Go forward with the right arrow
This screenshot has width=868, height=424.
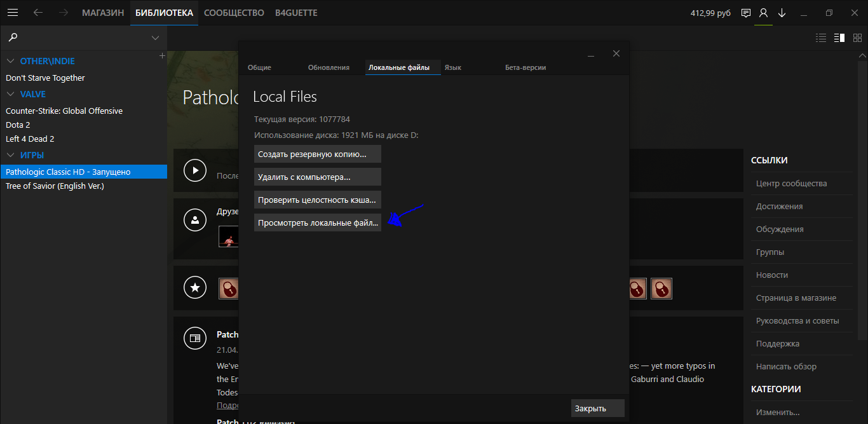click(63, 13)
